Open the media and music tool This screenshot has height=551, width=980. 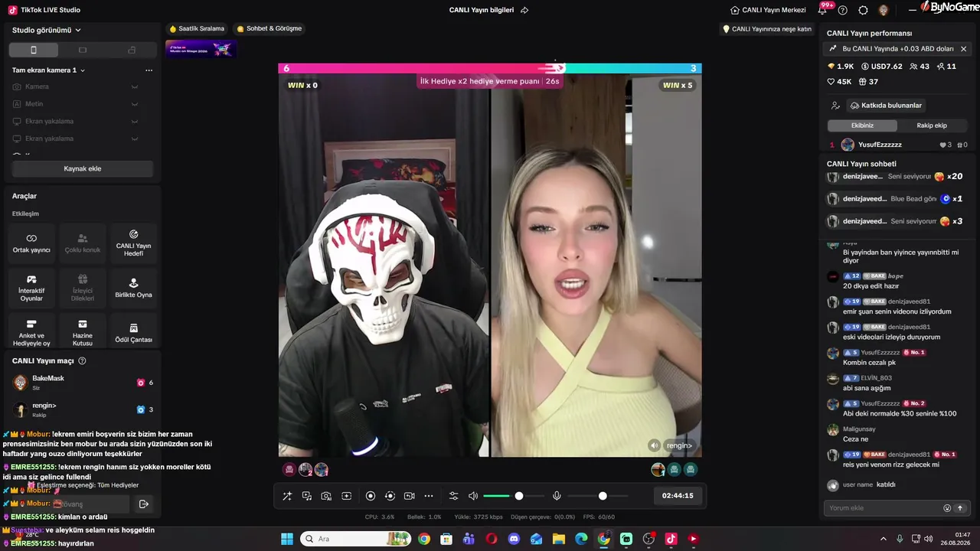coord(307,496)
